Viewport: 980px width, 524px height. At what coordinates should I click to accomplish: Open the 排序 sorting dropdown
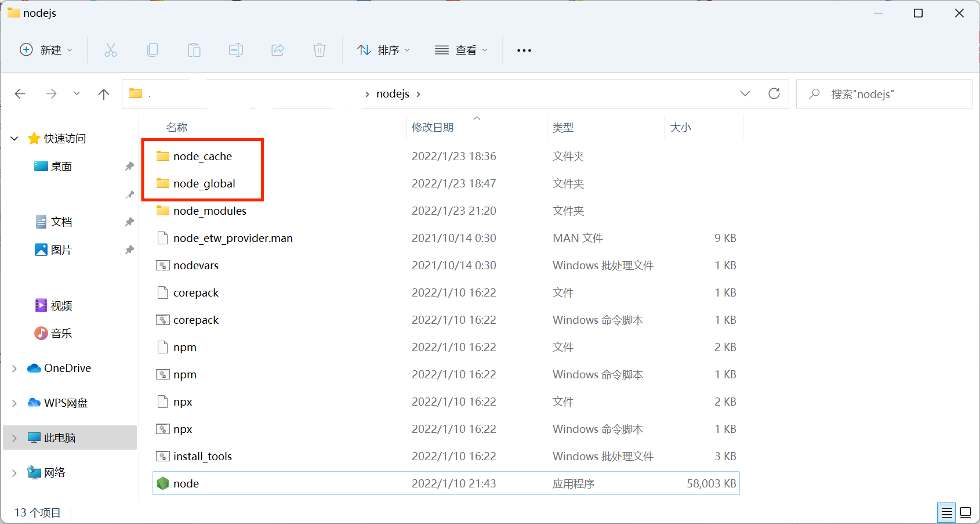point(384,50)
